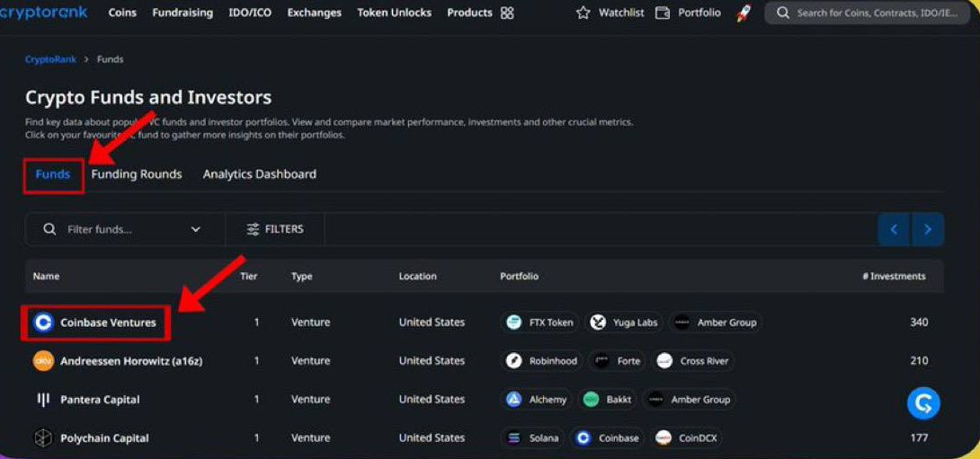Click the Coinbase portfolio chip

click(608, 438)
